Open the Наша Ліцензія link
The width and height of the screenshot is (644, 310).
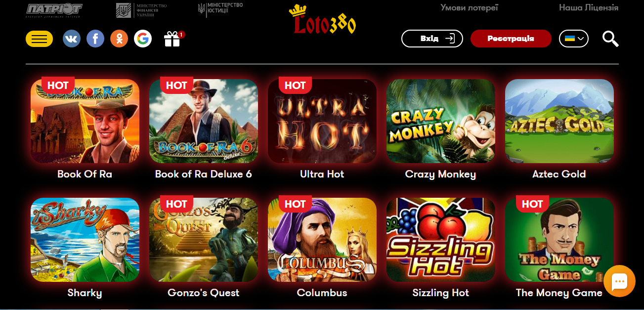click(x=589, y=7)
